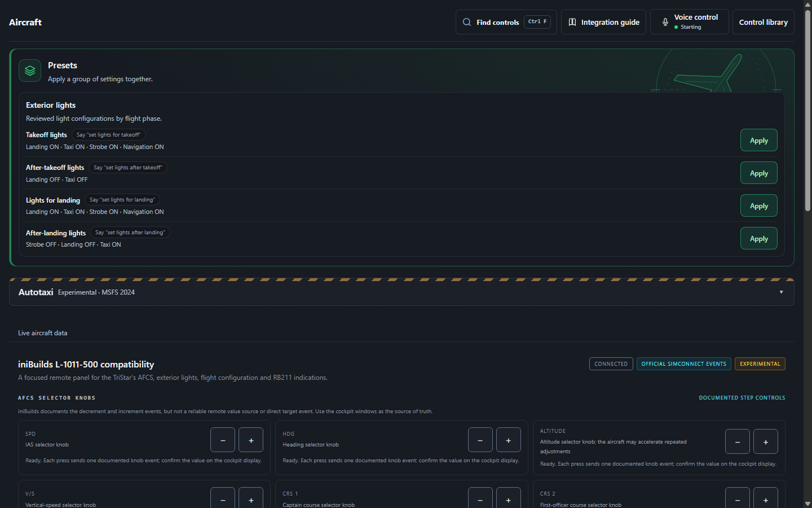Expand the Autotaxi section arrow
This screenshot has height=508, width=812.
point(781,292)
